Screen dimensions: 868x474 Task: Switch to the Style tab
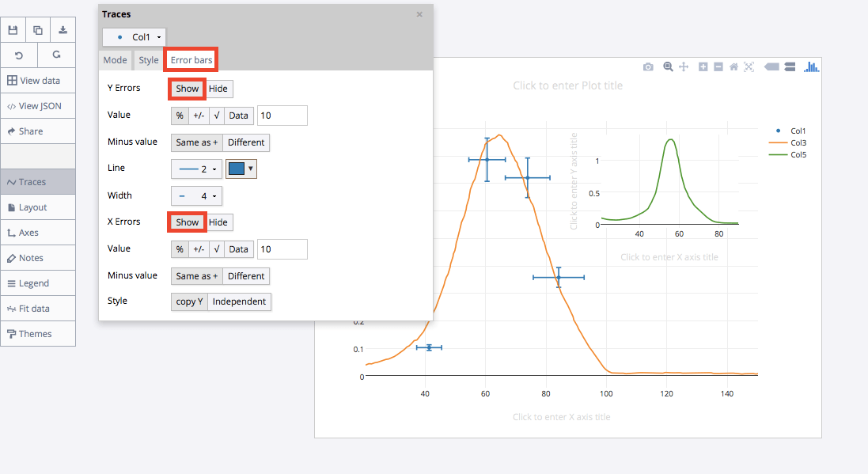click(x=148, y=60)
